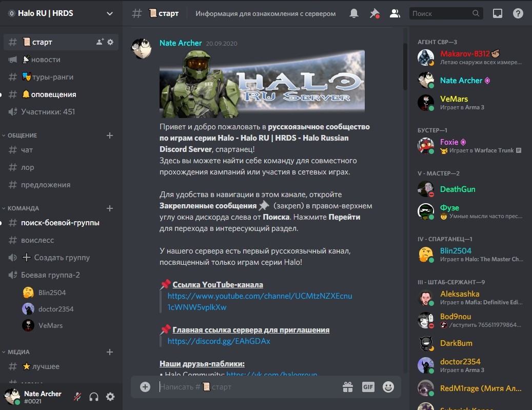Screen dimensions: 532x410
Task: Click the chat scrollbar thumb
Action: 405,67
